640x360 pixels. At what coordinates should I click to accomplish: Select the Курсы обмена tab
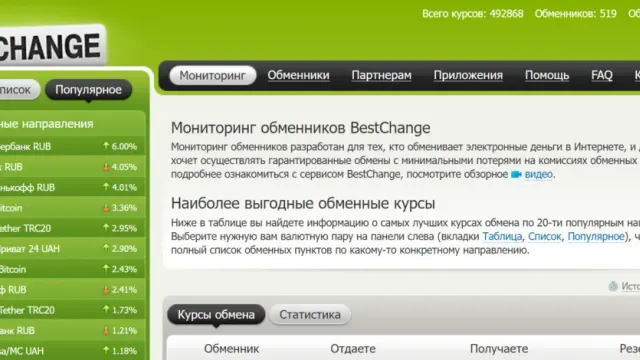(x=216, y=315)
